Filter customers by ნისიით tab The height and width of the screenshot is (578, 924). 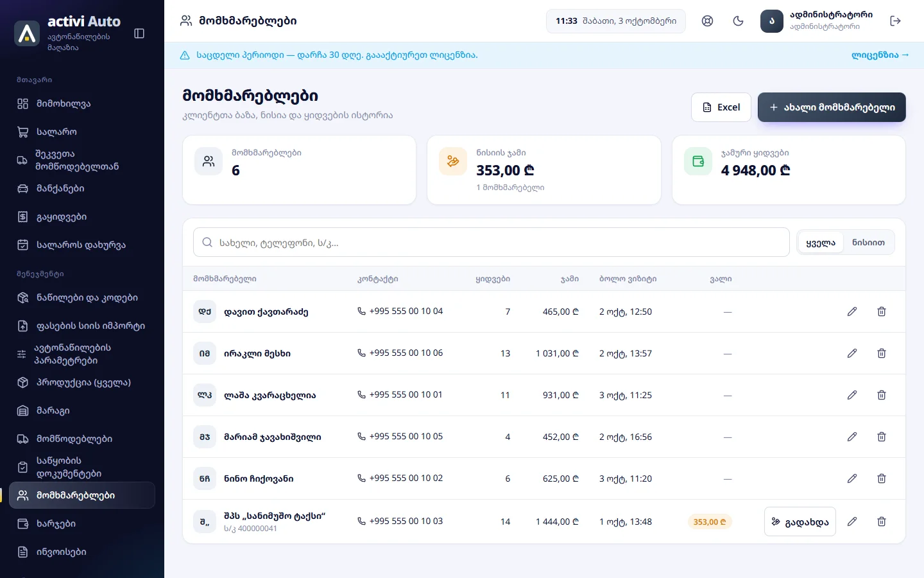coord(868,243)
